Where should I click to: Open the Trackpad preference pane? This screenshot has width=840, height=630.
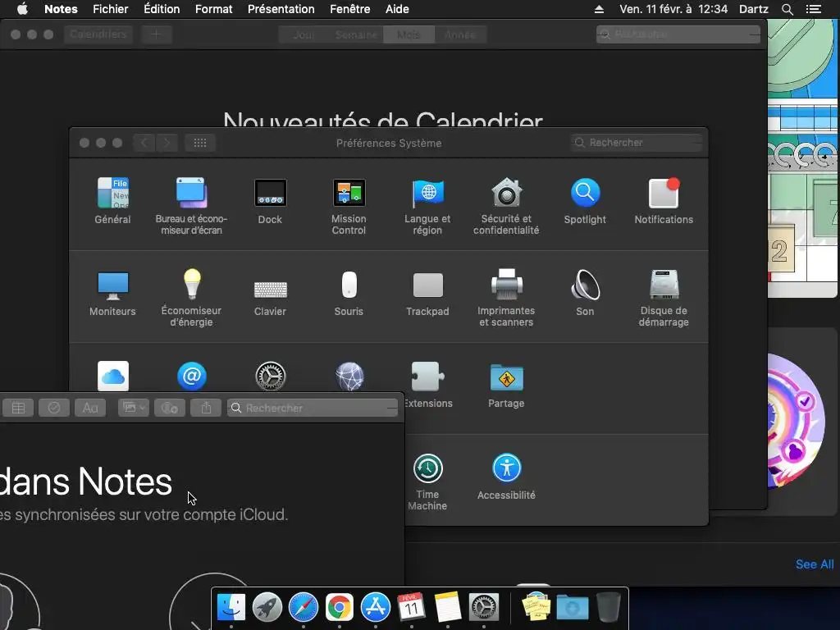(x=427, y=293)
